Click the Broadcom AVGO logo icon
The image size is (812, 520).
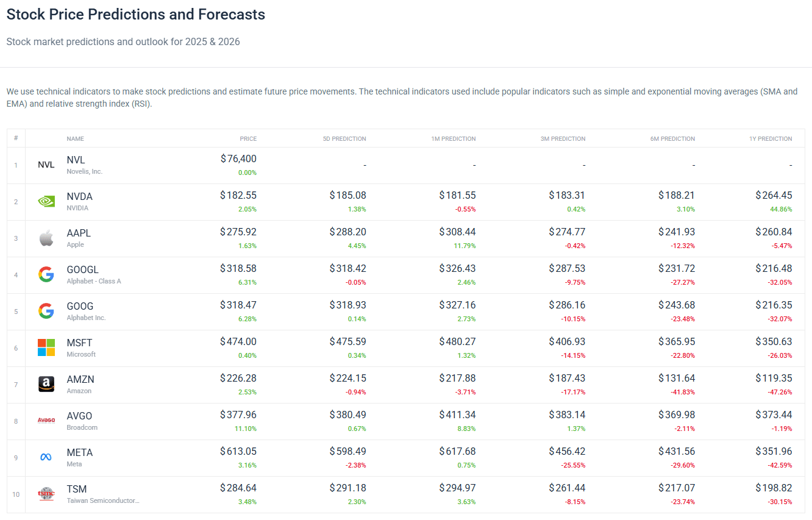[46, 421]
